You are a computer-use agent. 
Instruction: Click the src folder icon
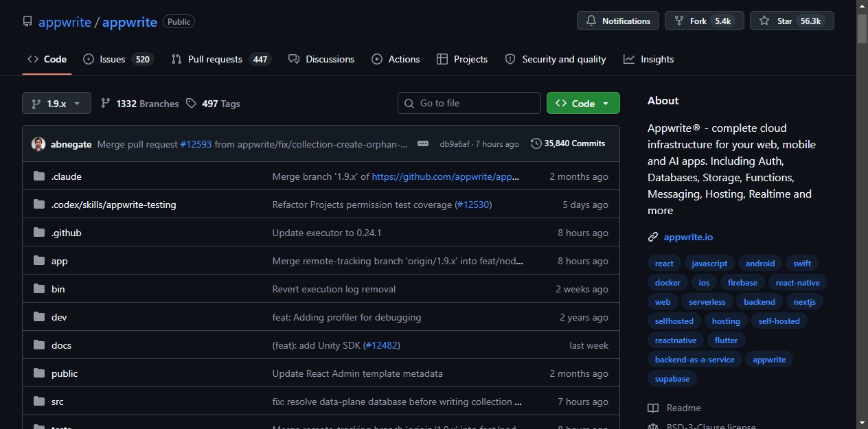tap(39, 402)
